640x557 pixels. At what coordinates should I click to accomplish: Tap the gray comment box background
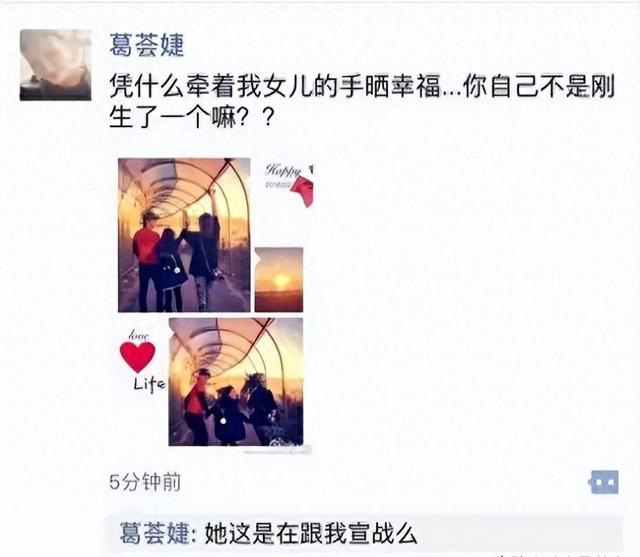pos(364,534)
